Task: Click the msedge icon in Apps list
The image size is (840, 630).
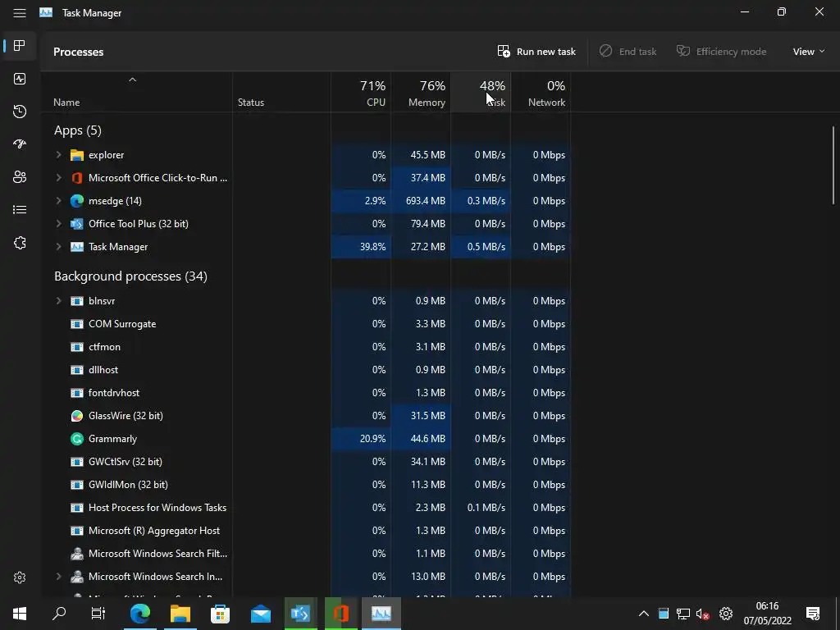Action: (x=77, y=201)
